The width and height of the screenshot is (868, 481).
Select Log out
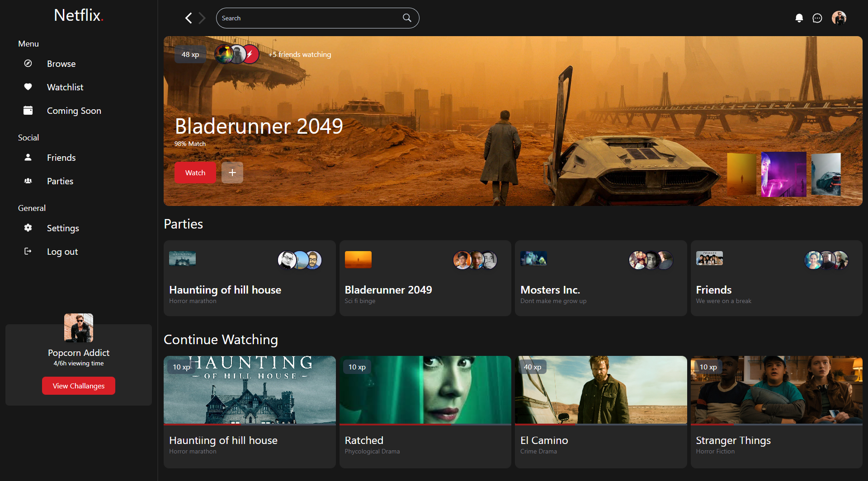tap(62, 252)
